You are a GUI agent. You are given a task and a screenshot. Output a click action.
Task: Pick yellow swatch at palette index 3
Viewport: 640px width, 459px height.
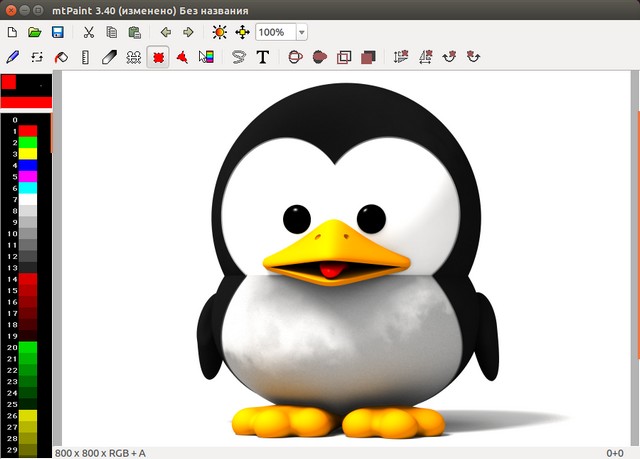(x=28, y=154)
